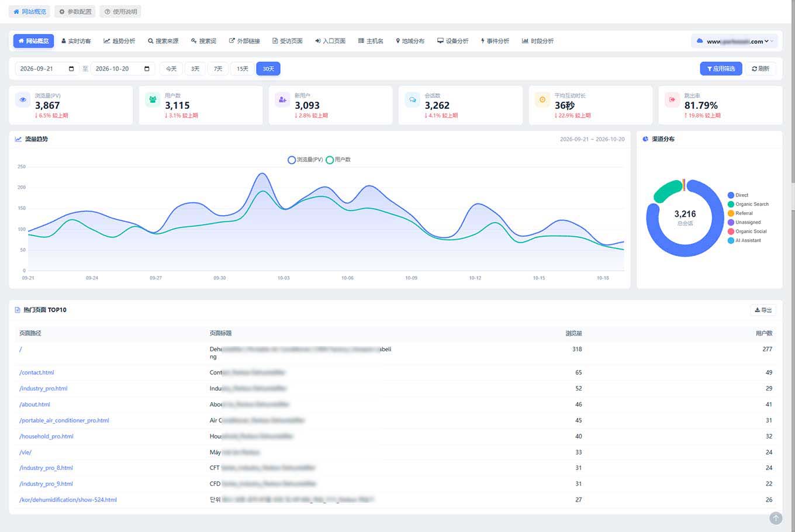
Task: Click the eye icon on the 浏览量(PV) card
Action: 23,100
